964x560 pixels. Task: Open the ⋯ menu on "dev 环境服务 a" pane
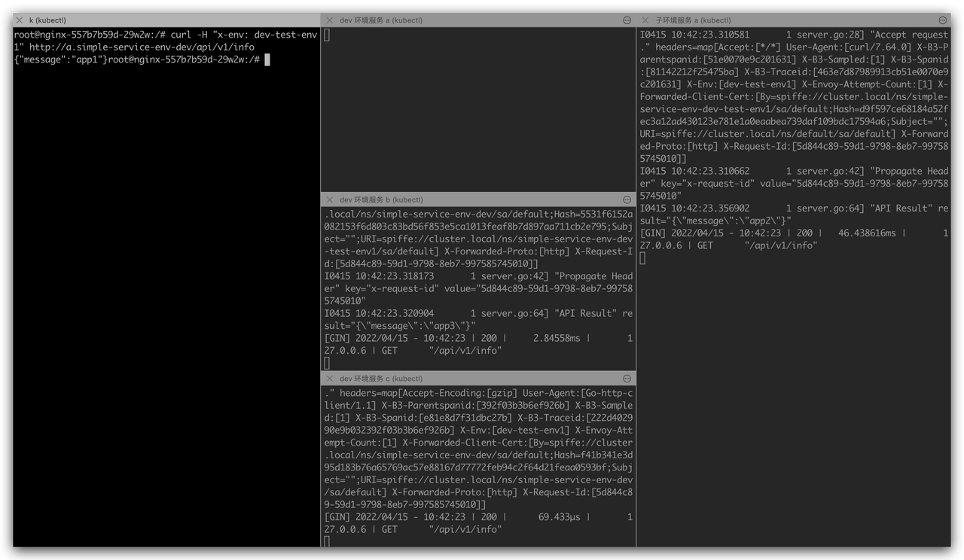pyautogui.click(x=627, y=20)
